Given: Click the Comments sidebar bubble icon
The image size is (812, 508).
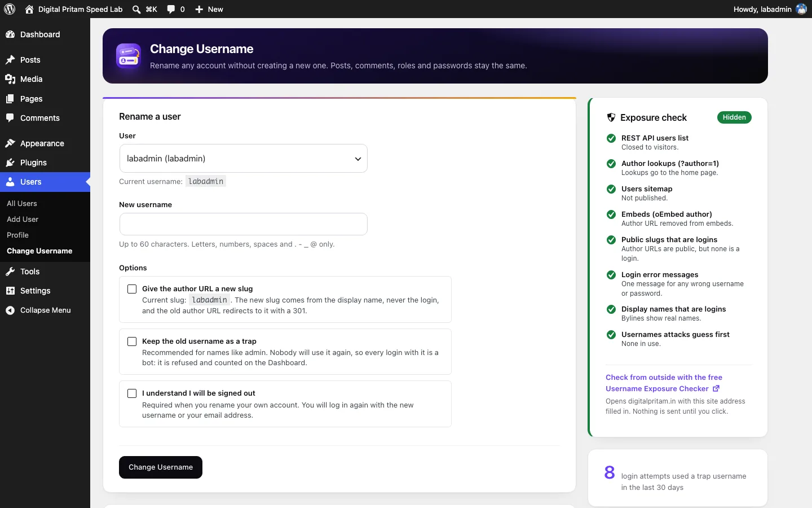Looking at the screenshot, I should click(x=10, y=118).
